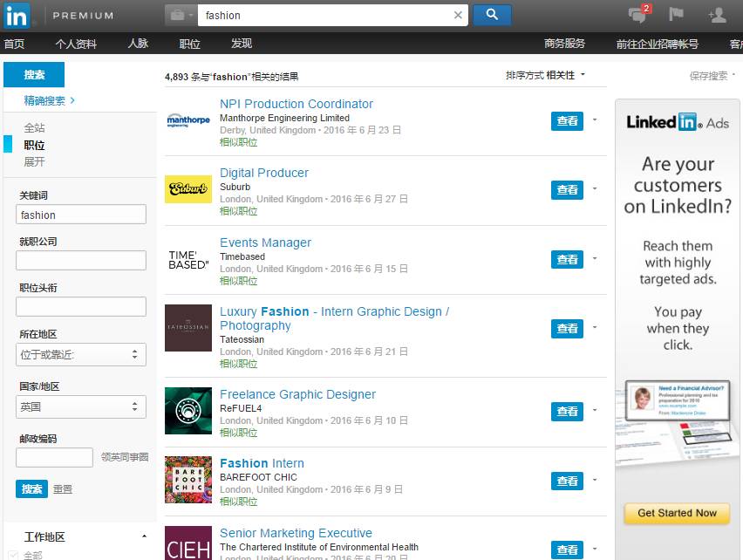View the Tateossian job
This screenshot has width=743, height=560.
(x=567, y=328)
